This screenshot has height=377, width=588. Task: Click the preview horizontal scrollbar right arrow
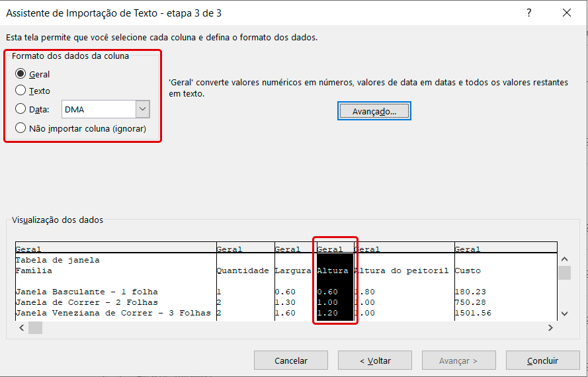pyautogui.click(x=550, y=327)
